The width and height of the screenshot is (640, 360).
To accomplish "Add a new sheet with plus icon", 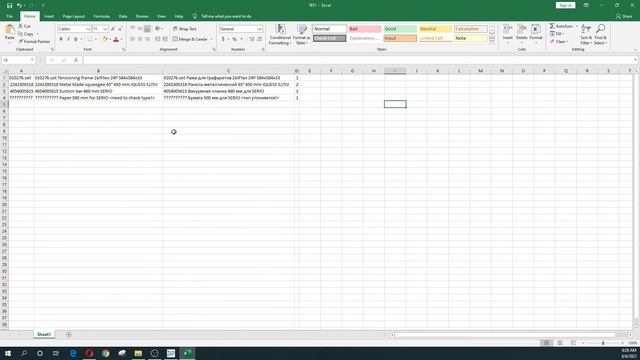I will (68, 334).
